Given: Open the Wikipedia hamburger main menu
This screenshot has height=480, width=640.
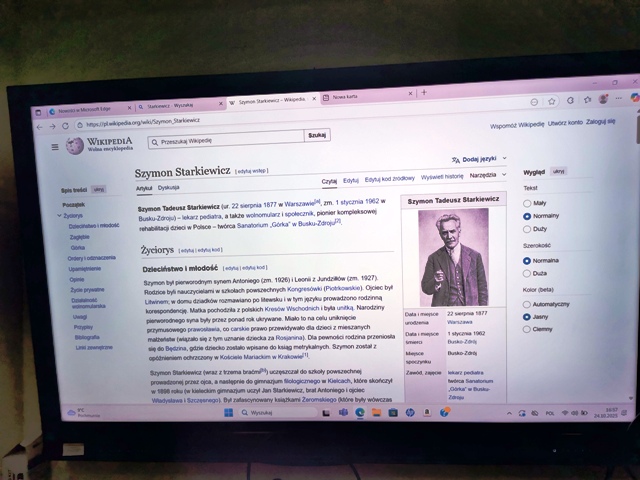Looking at the screenshot, I should coord(53,147).
